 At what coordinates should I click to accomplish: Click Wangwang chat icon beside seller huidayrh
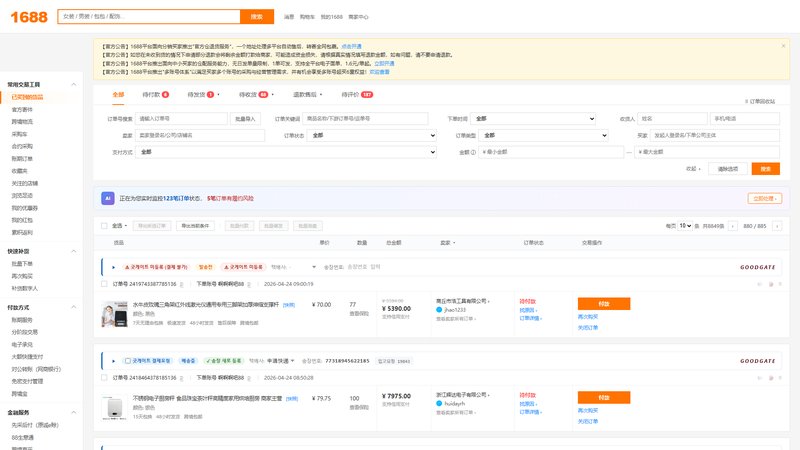point(439,404)
